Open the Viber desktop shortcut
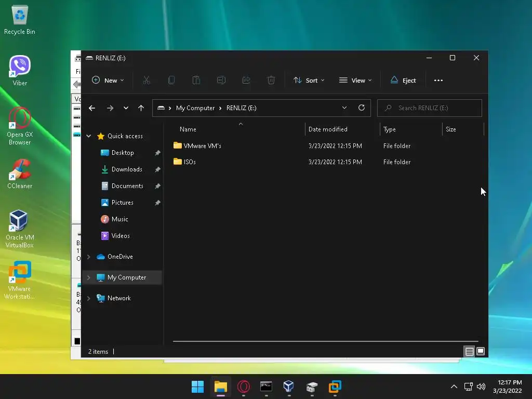The height and width of the screenshot is (399, 532). pos(20,71)
